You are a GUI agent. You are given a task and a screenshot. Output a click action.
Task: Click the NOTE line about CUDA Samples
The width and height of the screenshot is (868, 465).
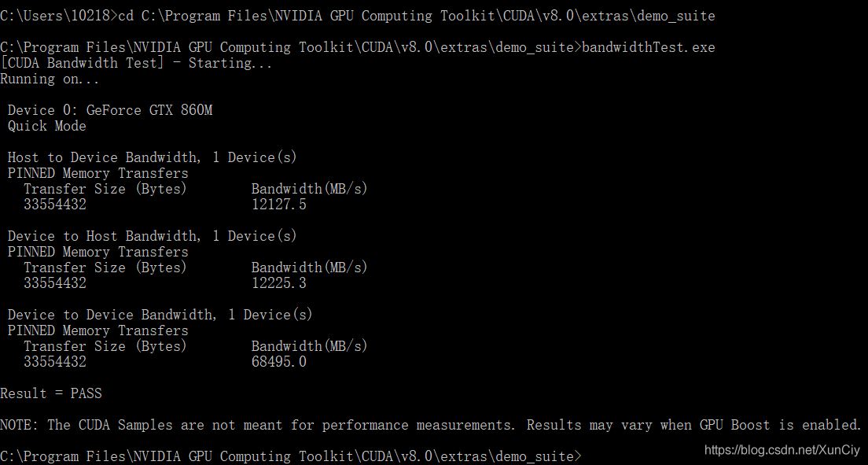click(x=431, y=425)
